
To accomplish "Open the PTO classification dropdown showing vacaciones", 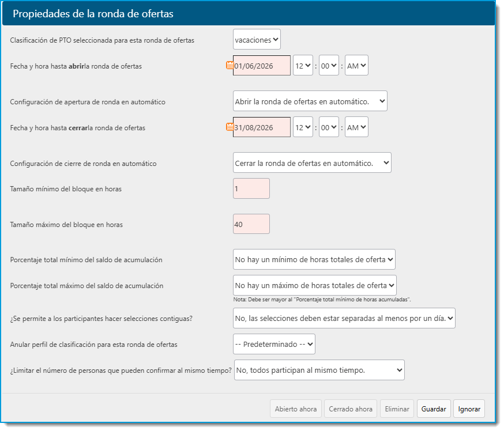I will click(257, 40).
